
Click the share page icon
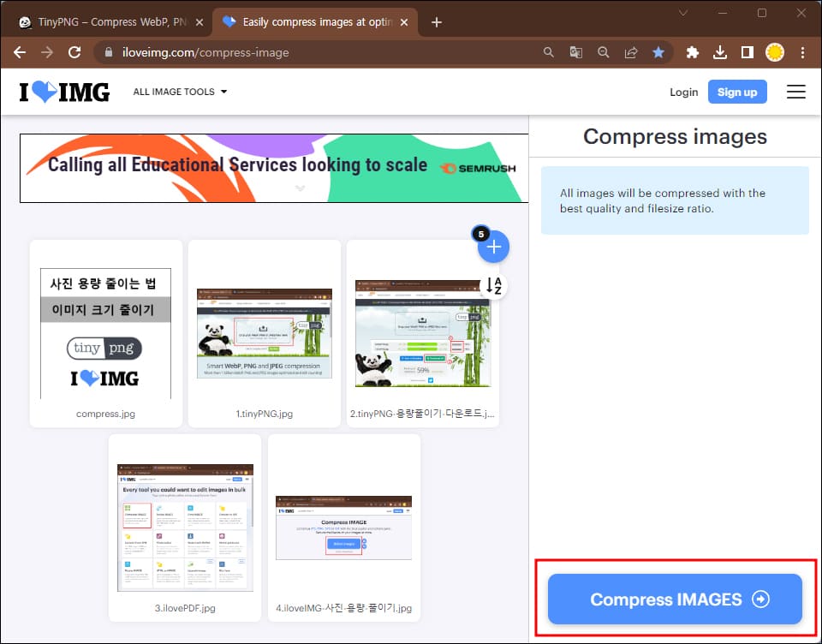[631, 52]
